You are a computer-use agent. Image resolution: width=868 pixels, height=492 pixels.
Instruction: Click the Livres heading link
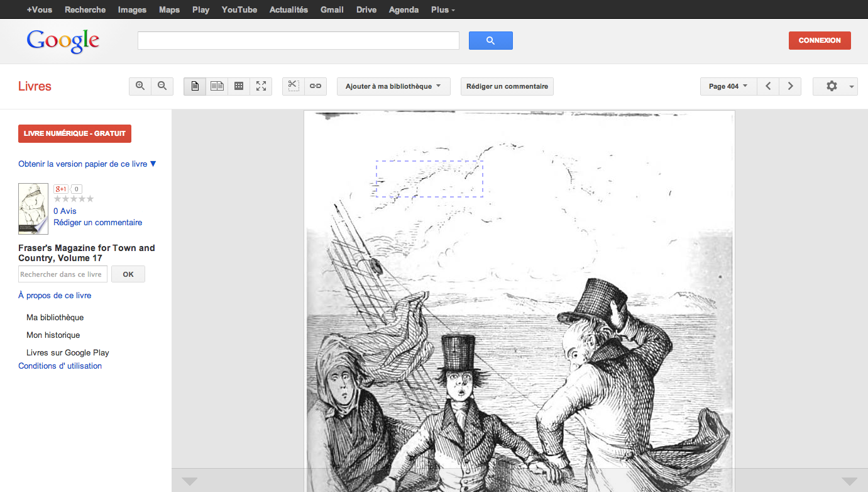click(x=35, y=86)
